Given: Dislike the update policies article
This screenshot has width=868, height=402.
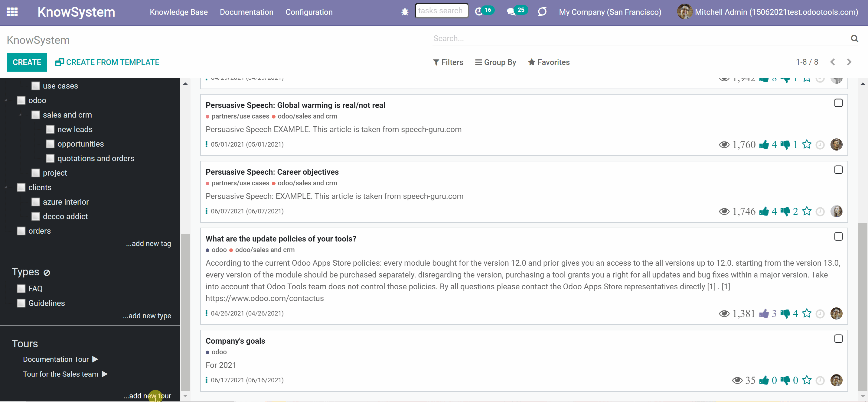Looking at the screenshot, I should pos(785,314).
